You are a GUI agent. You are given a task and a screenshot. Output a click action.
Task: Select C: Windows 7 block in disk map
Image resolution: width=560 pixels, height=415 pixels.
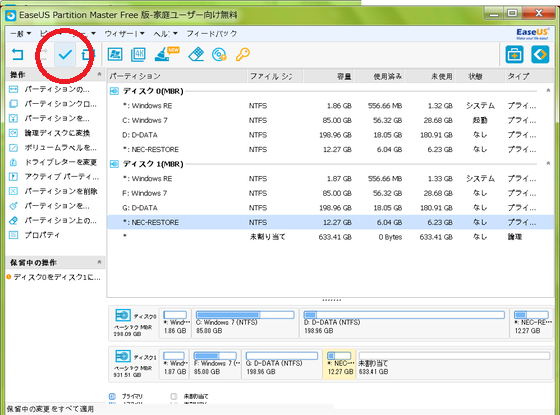point(245,323)
